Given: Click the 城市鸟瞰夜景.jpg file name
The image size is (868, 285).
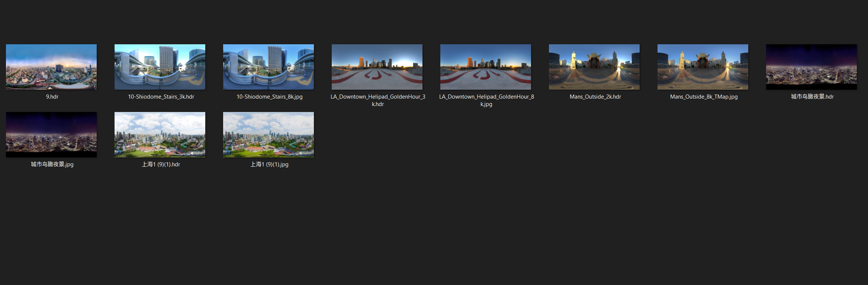Looking at the screenshot, I should (52, 164).
